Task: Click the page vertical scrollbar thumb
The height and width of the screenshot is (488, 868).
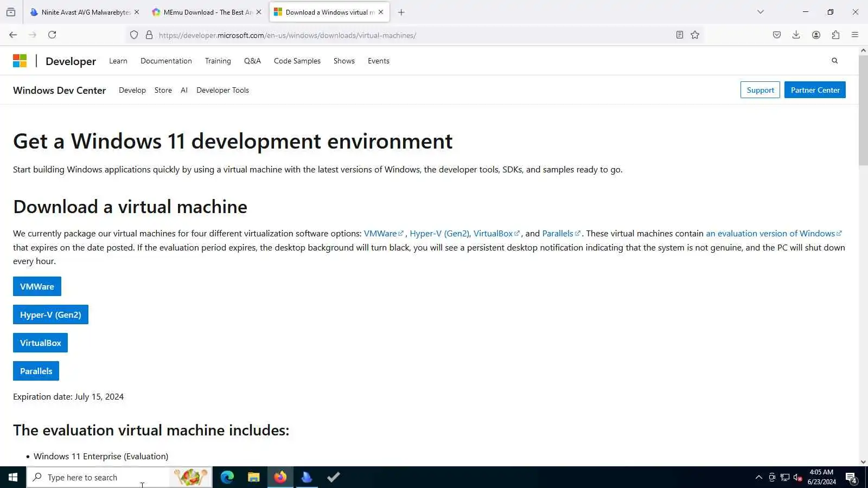Action: [x=863, y=110]
